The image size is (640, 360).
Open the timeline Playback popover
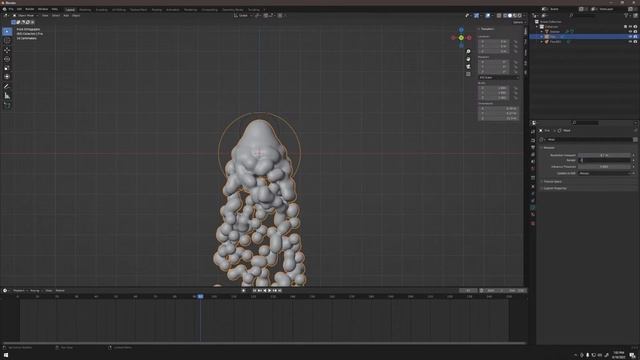click(19, 291)
